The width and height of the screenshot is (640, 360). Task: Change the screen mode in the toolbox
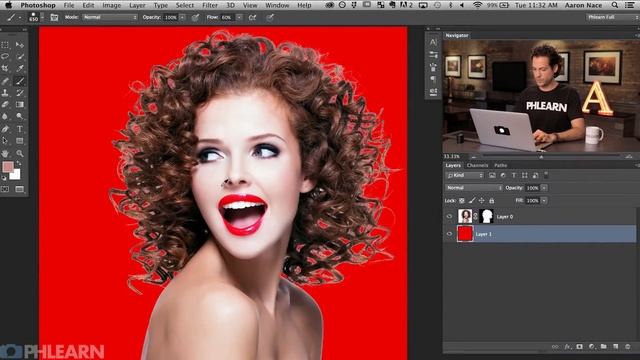click(x=19, y=189)
